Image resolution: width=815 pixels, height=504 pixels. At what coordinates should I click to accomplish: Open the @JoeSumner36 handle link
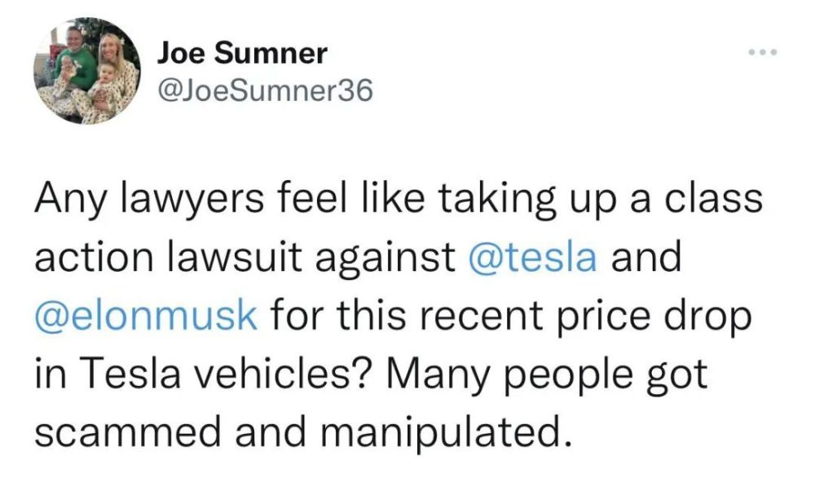coord(265,91)
